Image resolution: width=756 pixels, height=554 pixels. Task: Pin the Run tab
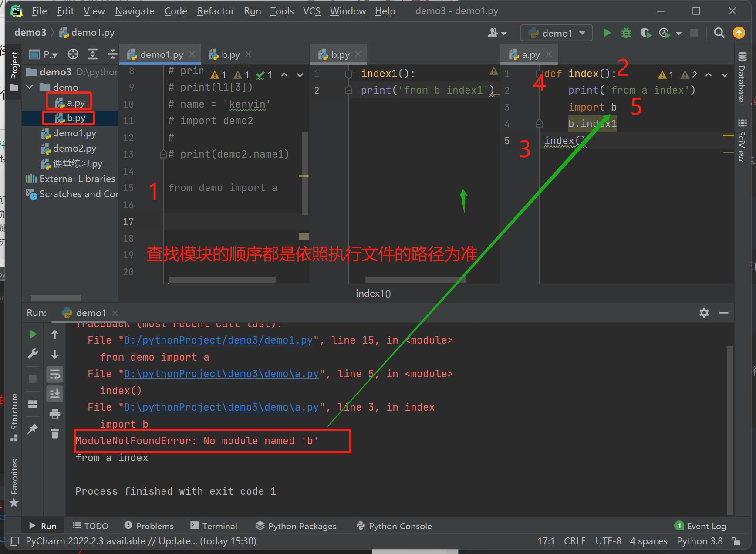coord(33,429)
